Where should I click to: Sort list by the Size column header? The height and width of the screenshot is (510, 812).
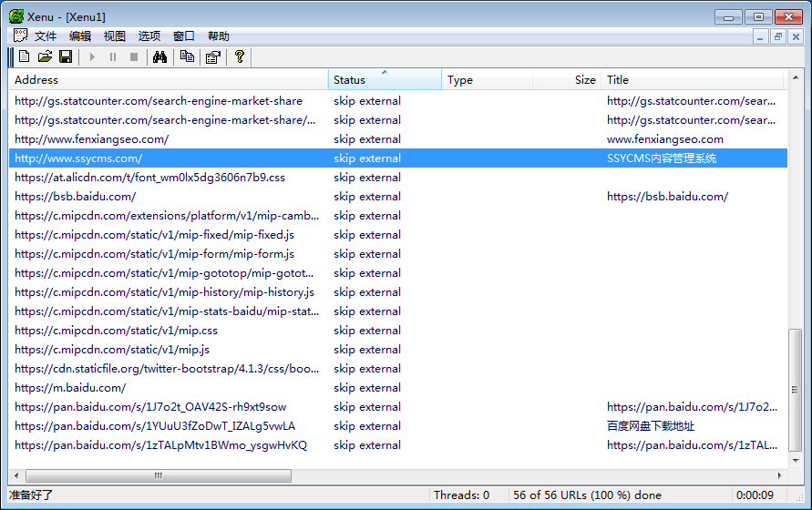click(x=566, y=80)
